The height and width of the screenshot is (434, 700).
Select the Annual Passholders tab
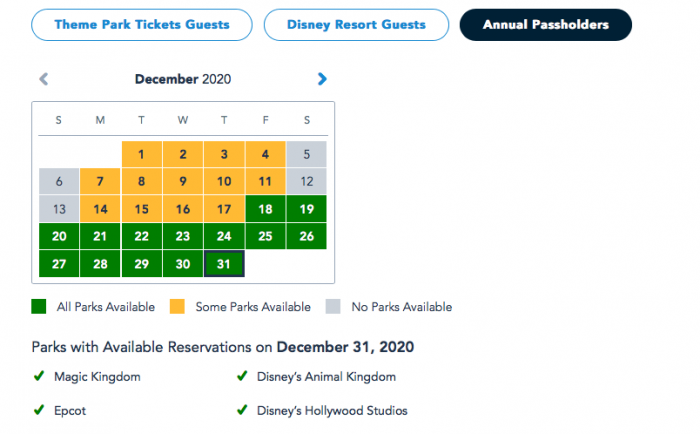(545, 25)
